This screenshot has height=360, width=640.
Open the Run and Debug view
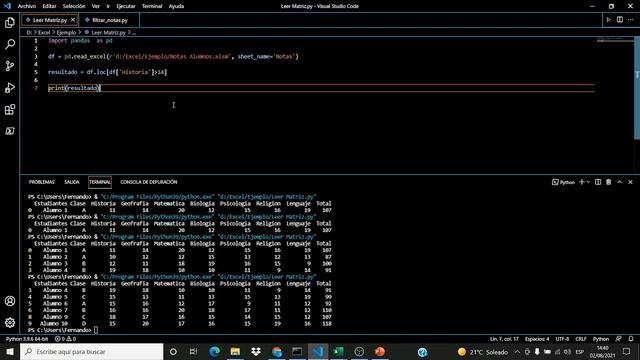10,87
